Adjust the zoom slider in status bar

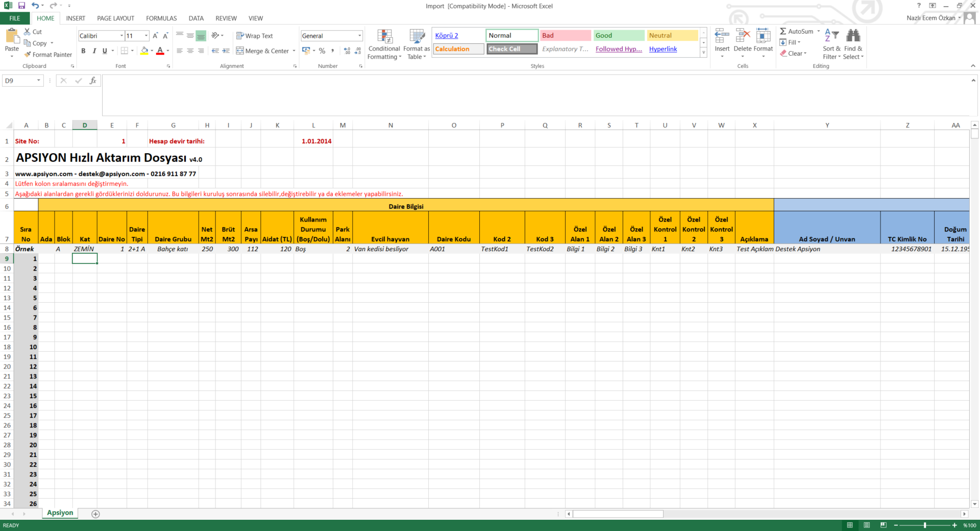[925, 525]
